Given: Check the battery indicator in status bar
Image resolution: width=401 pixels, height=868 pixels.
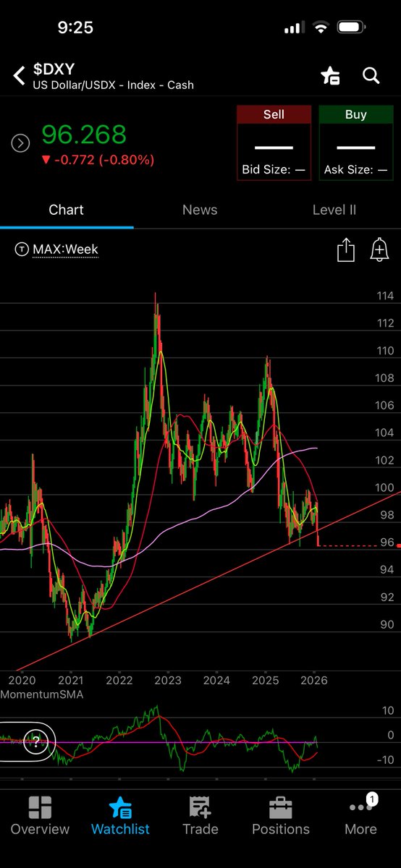Looking at the screenshot, I should (x=352, y=27).
